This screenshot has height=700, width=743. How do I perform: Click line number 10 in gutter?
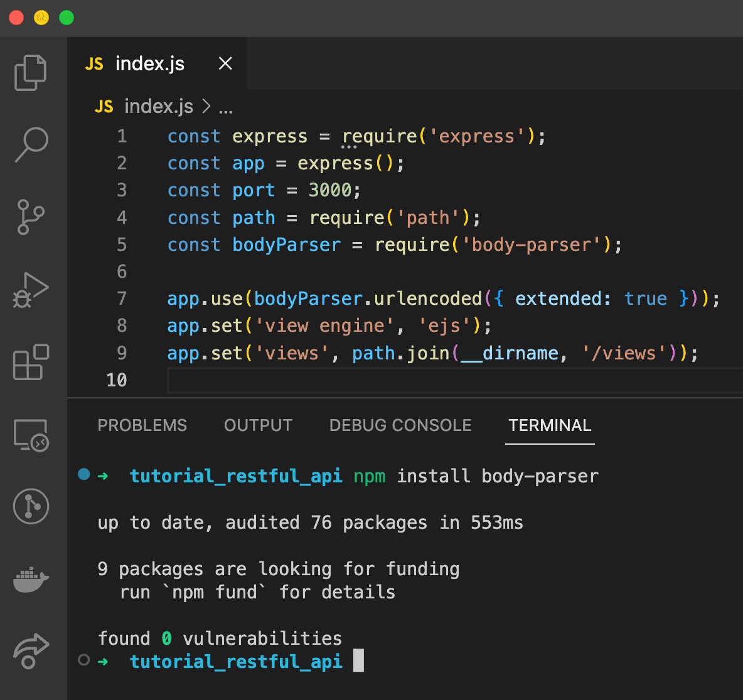pyautogui.click(x=117, y=380)
